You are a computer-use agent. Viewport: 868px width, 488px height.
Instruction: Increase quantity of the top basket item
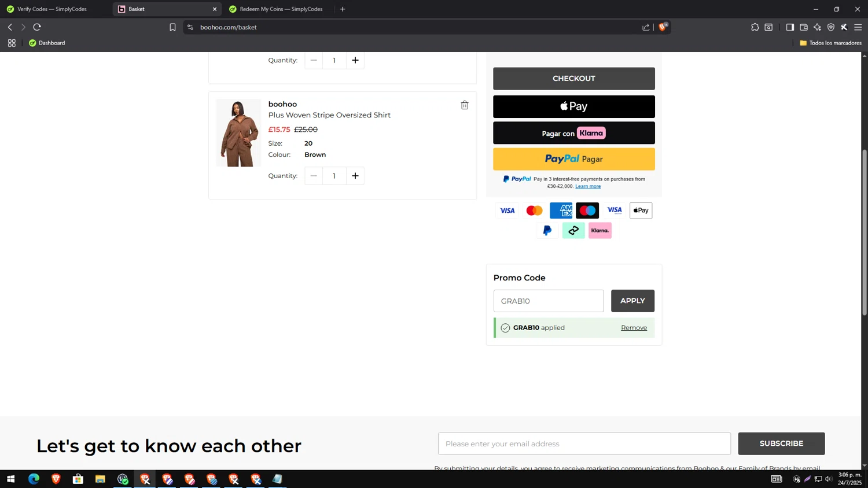click(x=355, y=60)
